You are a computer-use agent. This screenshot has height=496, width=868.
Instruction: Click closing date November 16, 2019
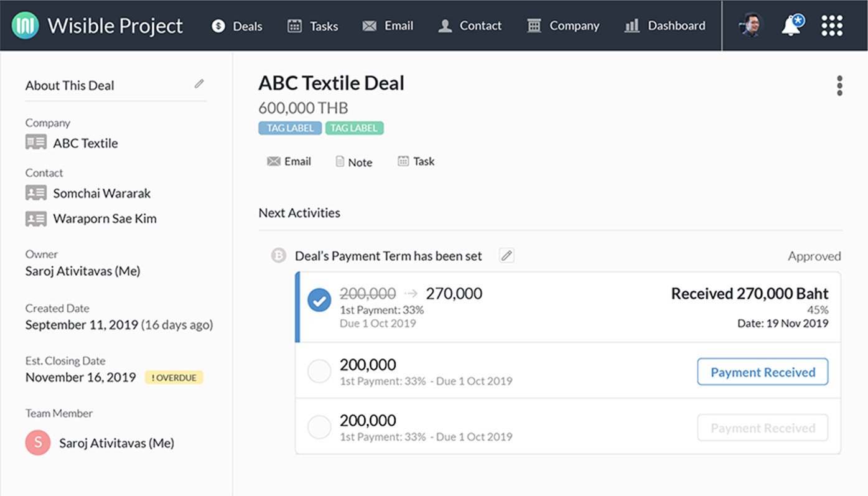[x=81, y=377]
